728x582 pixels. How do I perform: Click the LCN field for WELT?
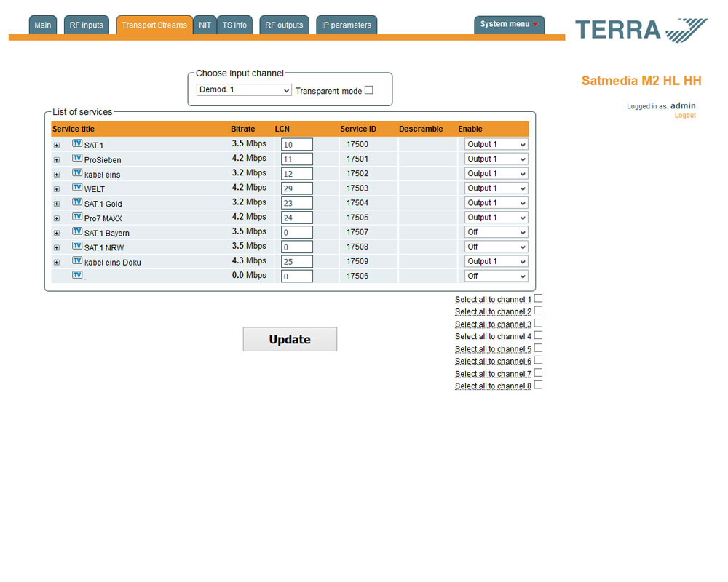coord(297,188)
